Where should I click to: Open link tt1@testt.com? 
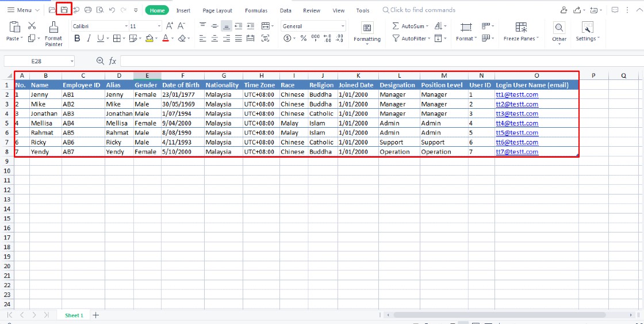click(517, 94)
